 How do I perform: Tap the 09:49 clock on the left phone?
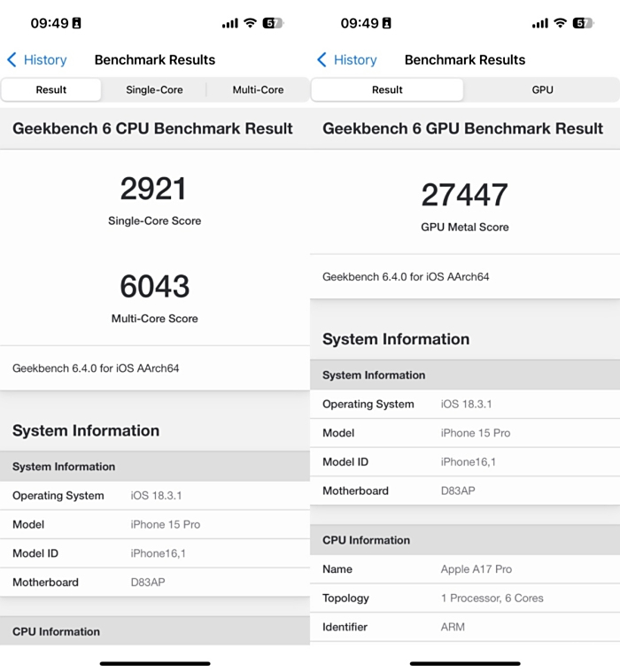pyautogui.click(x=50, y=23)
